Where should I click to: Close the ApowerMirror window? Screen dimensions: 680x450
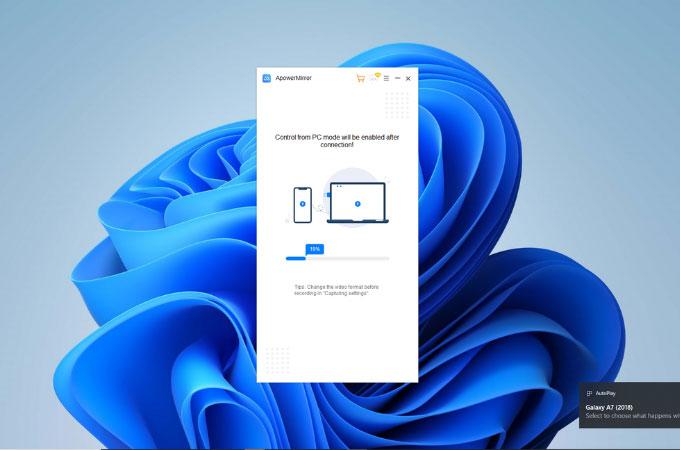coord(408,78)
